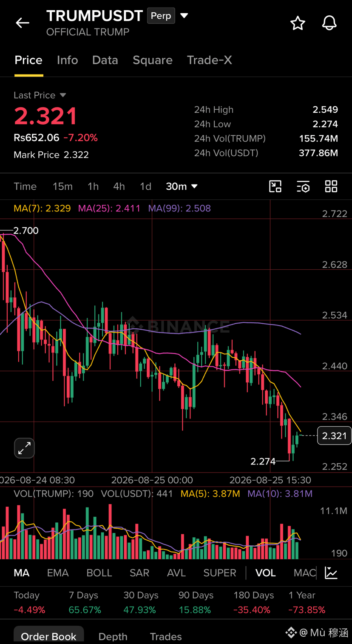Screen dimensions: 352x644
Task: Select the 15m chart interval
Action: pyautogui.click(x=62, y=186)
